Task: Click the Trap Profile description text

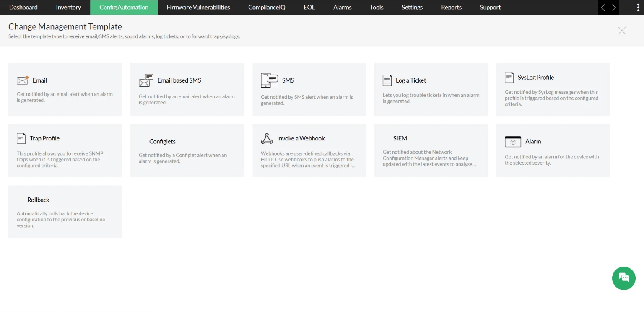Action: tap(60, 160)
